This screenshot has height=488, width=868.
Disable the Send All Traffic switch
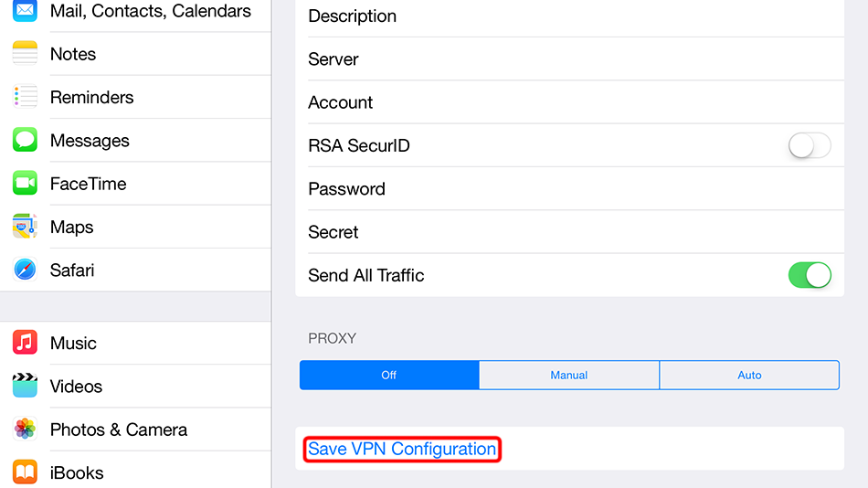810,275
